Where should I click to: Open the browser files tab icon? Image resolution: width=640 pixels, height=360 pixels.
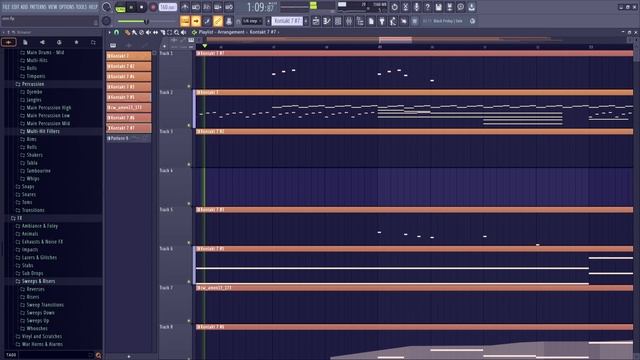click(x=25, y=42)
